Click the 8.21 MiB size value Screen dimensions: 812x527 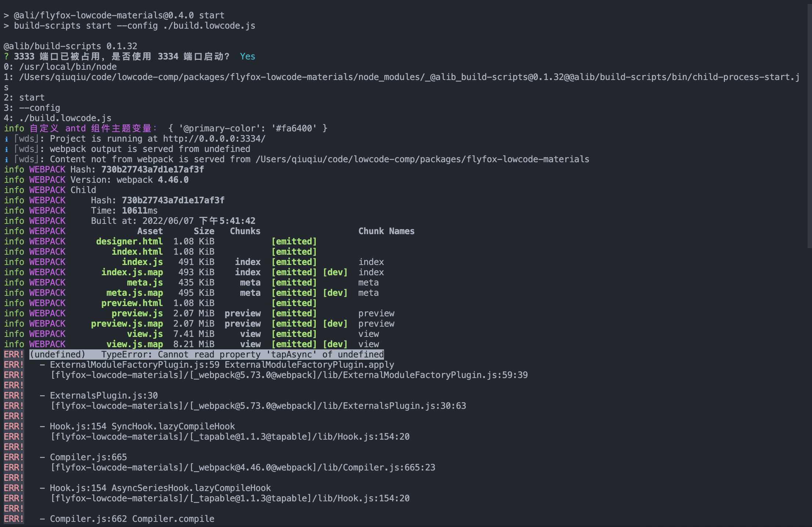[x=193, y=344]
